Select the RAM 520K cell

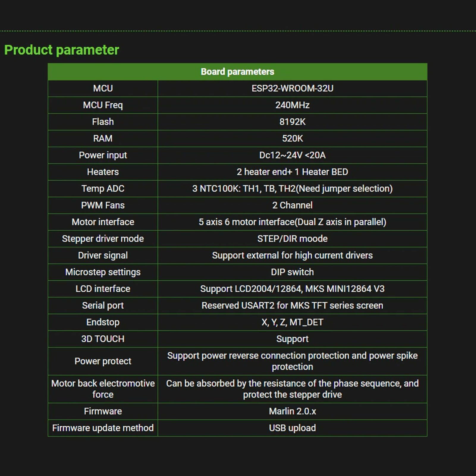[292, 138]
